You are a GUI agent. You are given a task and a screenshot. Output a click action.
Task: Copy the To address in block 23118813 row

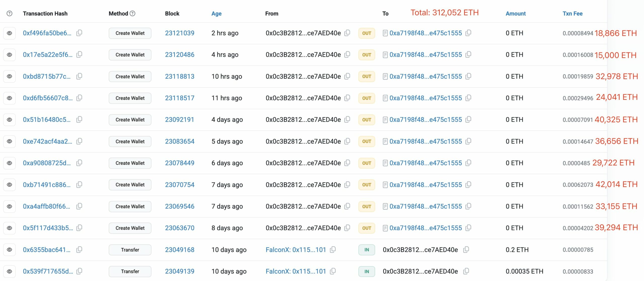pos(468,76)
